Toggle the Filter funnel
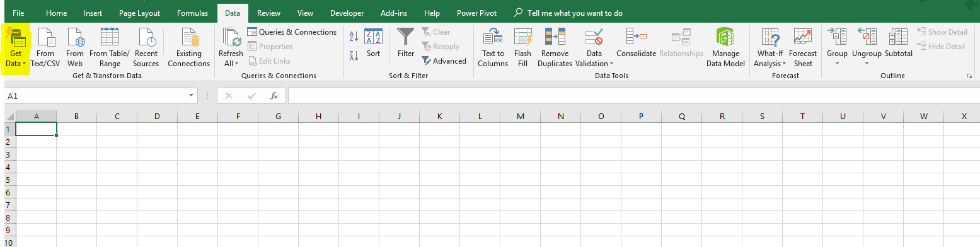Screen dimensions: 980x247 point(406,43)
